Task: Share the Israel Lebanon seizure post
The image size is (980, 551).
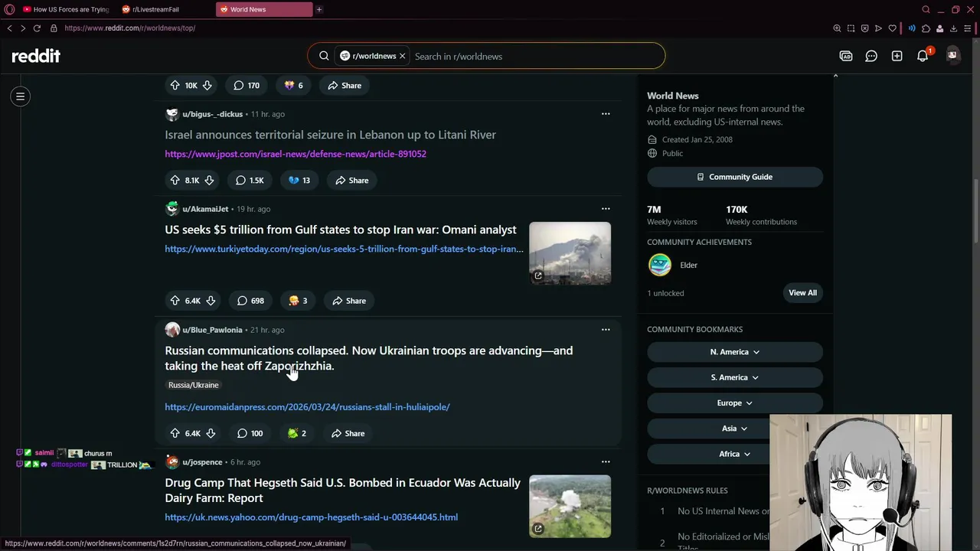Action: [351, 181]
